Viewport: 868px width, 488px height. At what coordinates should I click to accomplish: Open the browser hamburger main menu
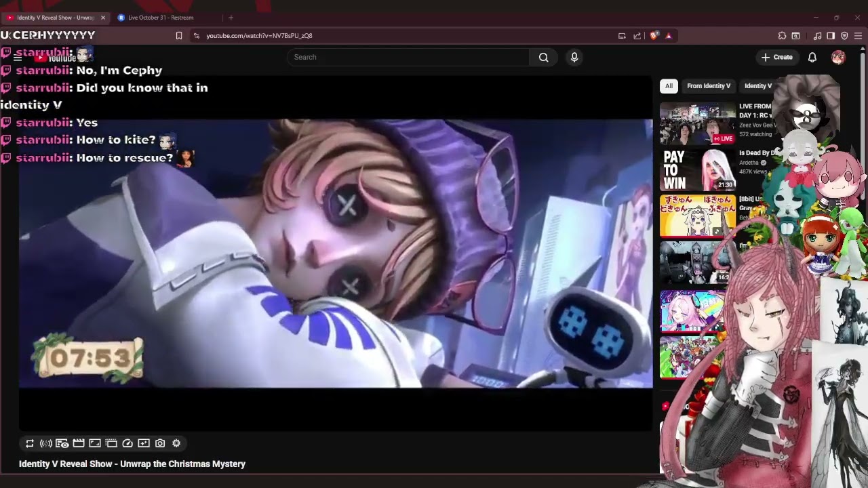859,35
